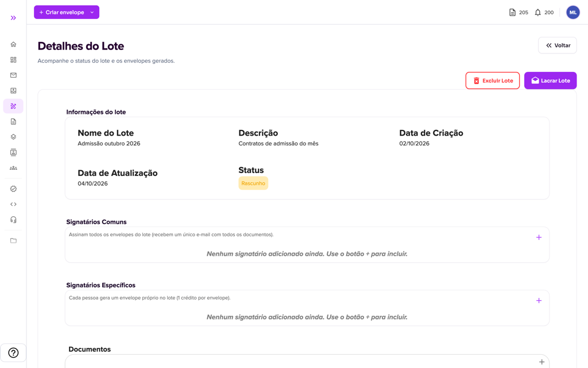Add a common signer with plus button
Viewport: 588px width, 368px height.
pyautogui.click(x=539, y=237)
